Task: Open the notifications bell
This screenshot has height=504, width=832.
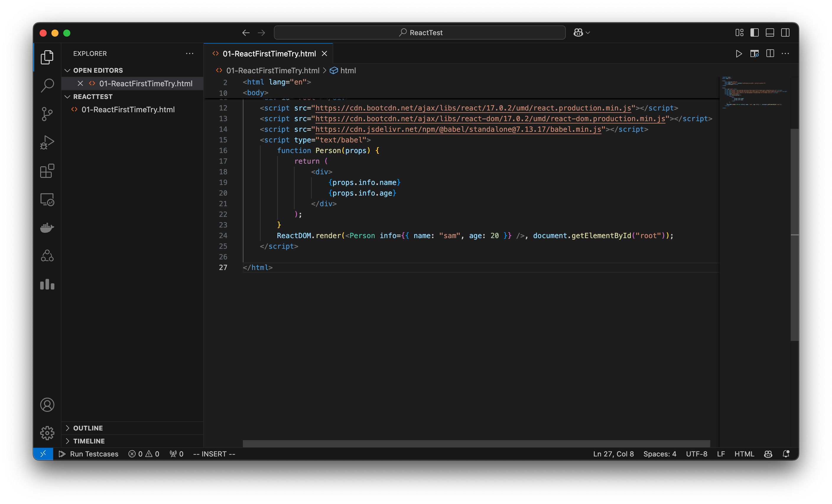Action: click(x=786, y=454)
